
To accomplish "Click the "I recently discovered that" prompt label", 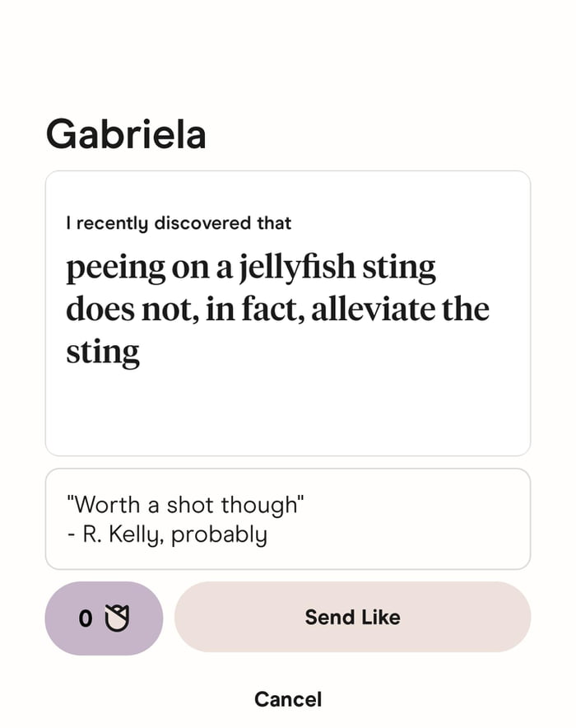I will 179,222.
